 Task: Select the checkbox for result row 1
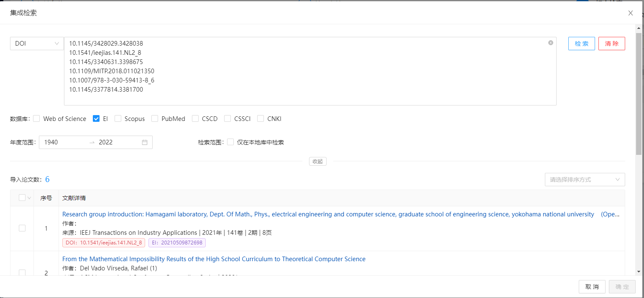coord(22,228)
